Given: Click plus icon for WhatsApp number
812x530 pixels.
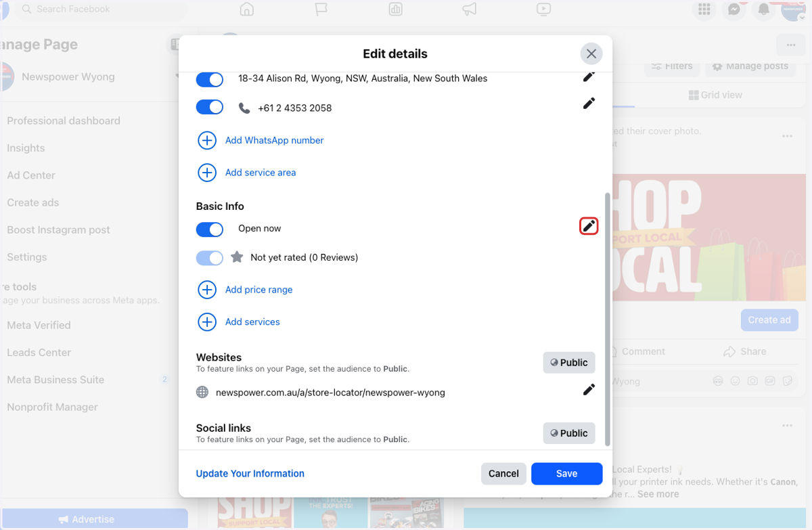Looking at the screenshot, I should [207, 140].
